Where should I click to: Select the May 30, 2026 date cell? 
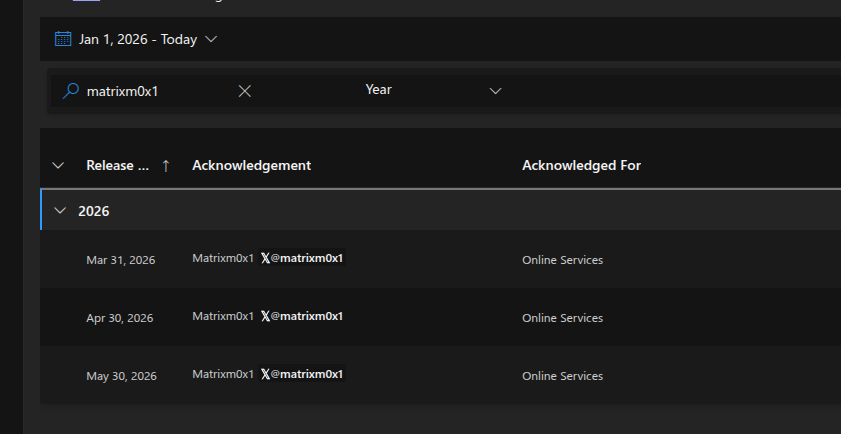coord(121,376)
